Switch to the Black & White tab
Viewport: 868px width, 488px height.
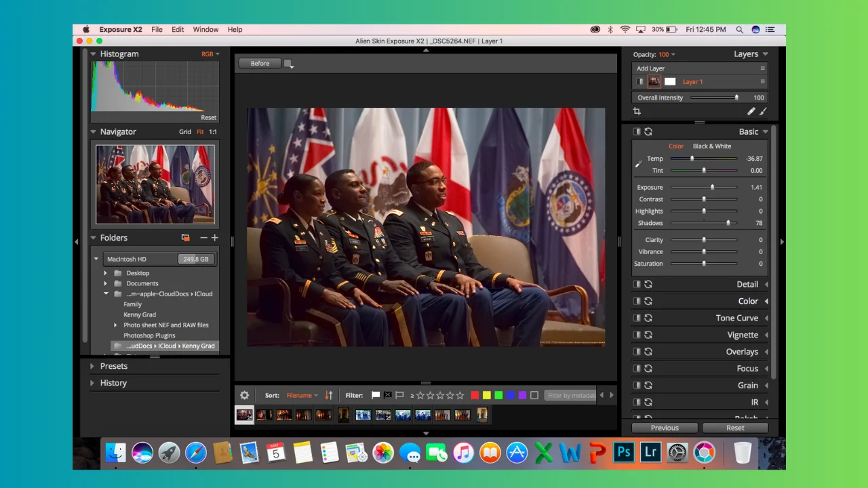click(712, 146)
